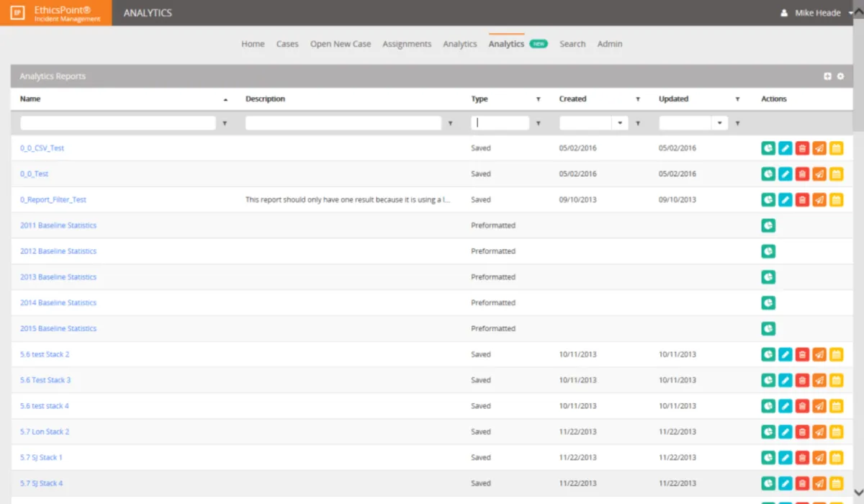Go to the Cases tab
Image resolution: width=864 pixels, height=504 pixels.
coord(287,44)
